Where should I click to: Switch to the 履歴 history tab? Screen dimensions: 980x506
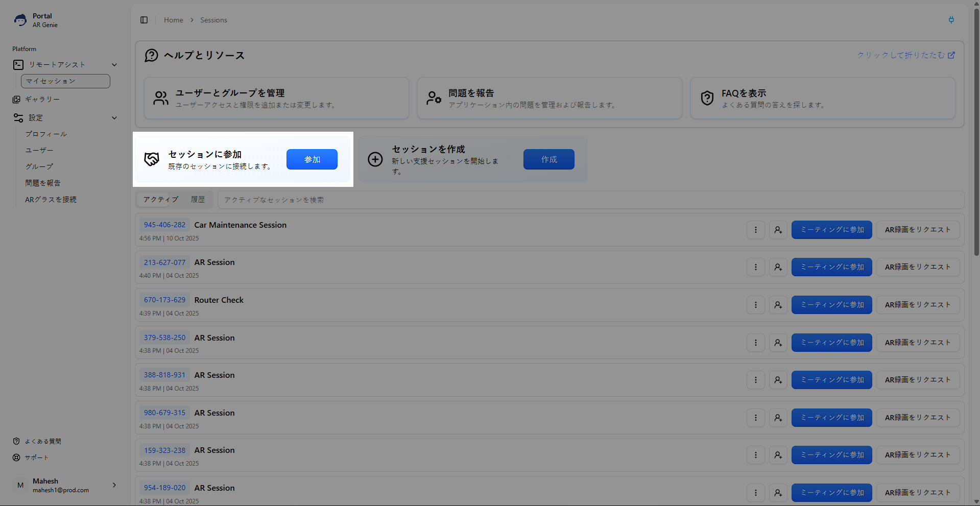pos(198,200)
